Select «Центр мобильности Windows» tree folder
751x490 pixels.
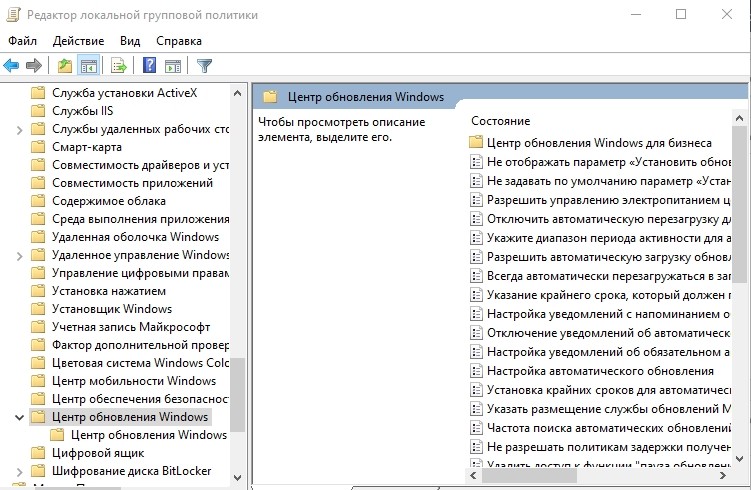[x=134, y=381]
